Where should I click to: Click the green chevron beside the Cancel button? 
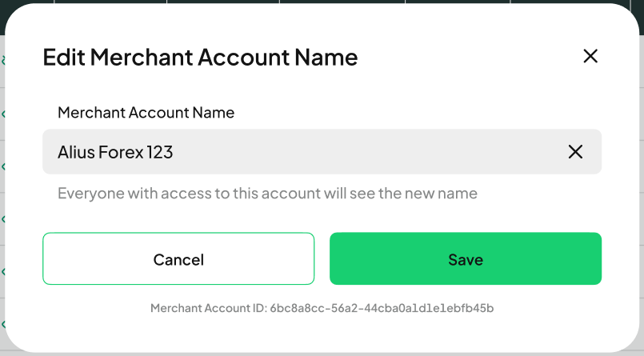3,271
